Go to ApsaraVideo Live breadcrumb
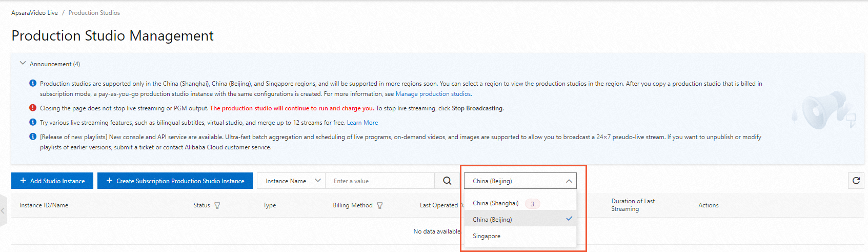The height and width of the screenshot is (252, 868). [x=34, y=13]
